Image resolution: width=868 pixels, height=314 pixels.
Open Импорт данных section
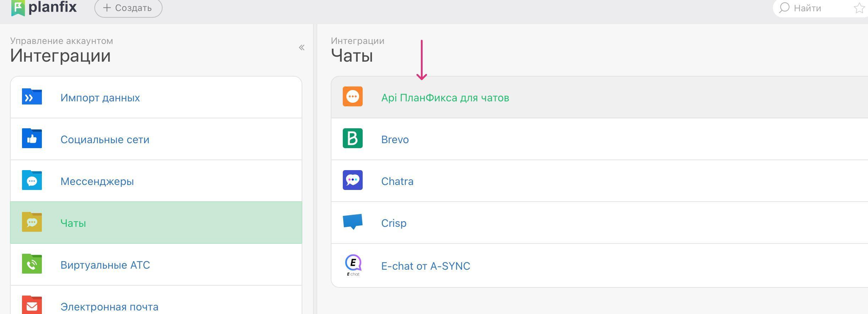click(x=100, y=98)
